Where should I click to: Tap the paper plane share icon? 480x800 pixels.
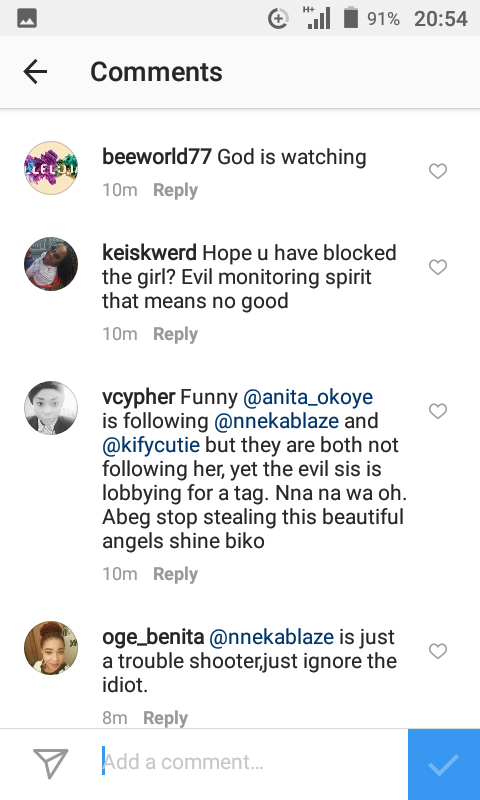[x=50, y=763]
